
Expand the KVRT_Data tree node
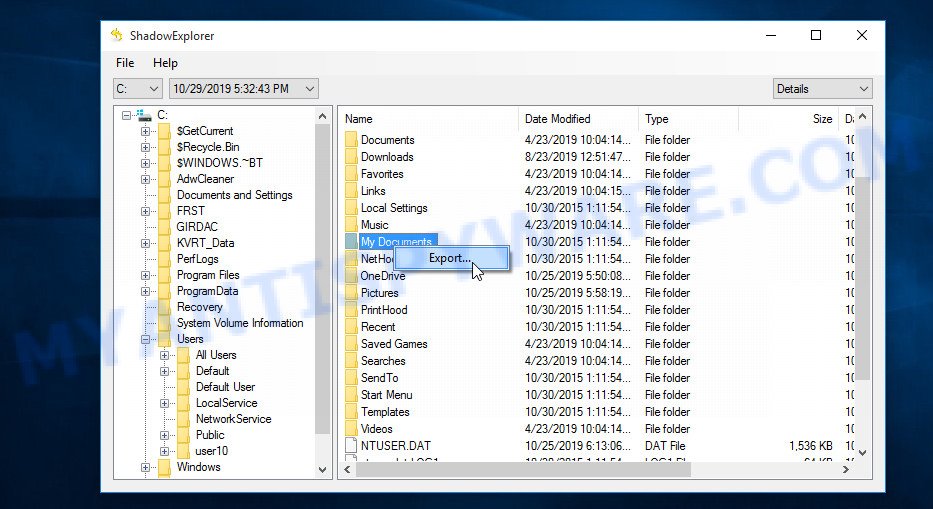click(x=145, y=243)
